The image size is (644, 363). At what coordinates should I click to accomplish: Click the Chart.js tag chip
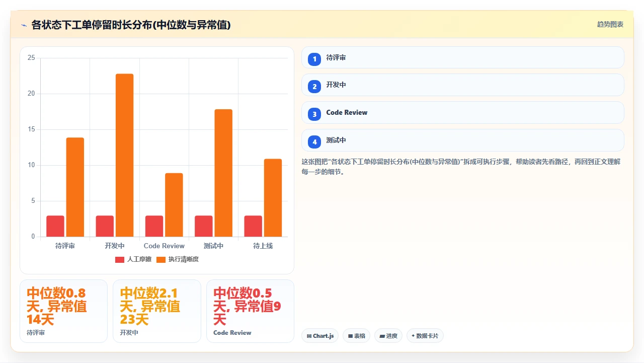pos(320,336)
